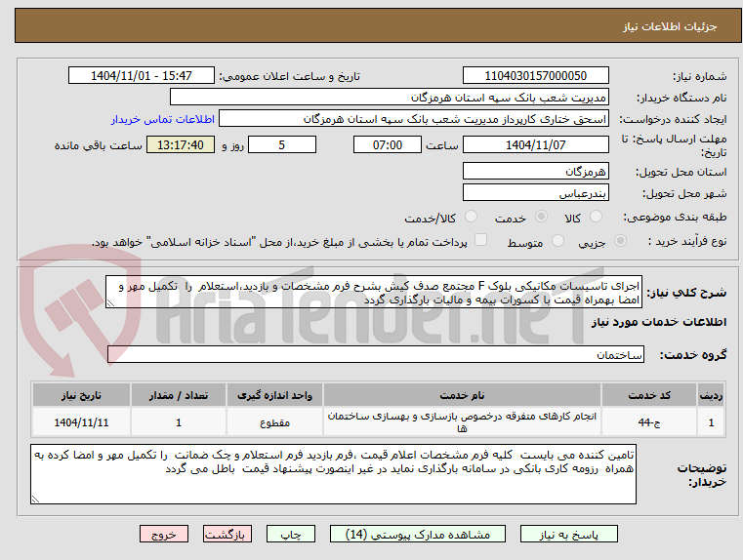Screen dimensions: 743x560
Task: Click the date cell 1404/11/11
Action: 81,422
